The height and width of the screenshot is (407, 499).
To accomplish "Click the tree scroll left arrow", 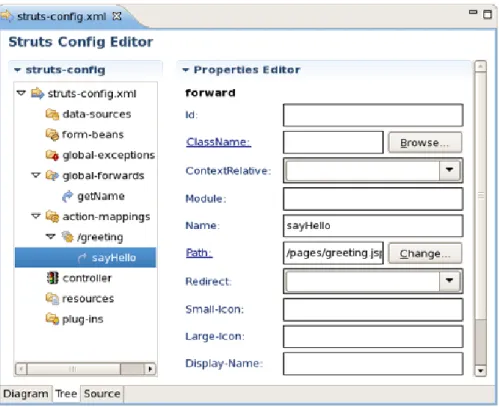I will (21, 369).
